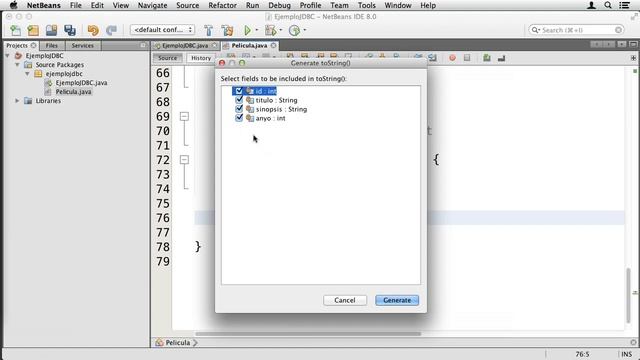This screenshot has height=360, width=640.
Task: Close the EjemploJDBC.java tab
Action: (214, 45)
